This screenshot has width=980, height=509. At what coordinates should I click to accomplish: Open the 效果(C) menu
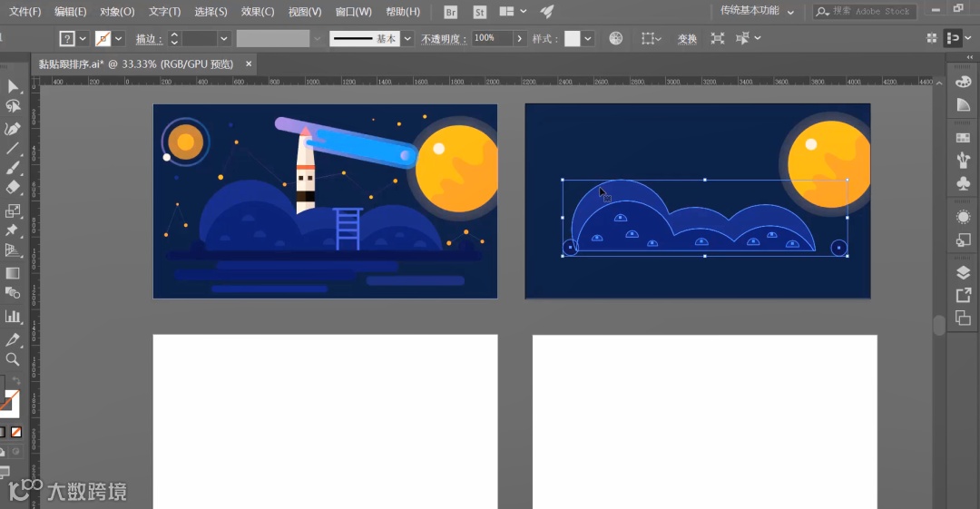[x=258, y=12]
